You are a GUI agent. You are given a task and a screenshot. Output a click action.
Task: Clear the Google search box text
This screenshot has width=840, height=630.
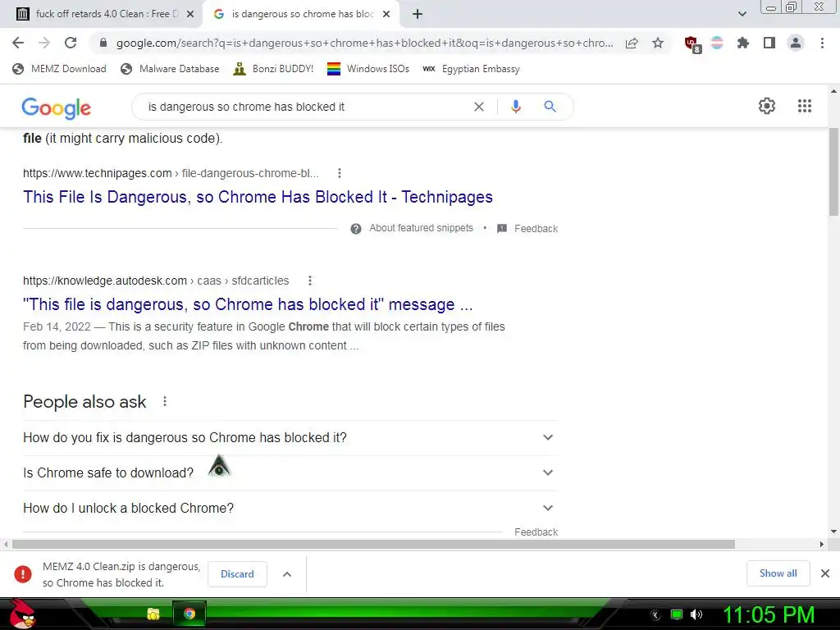[479, 107]
